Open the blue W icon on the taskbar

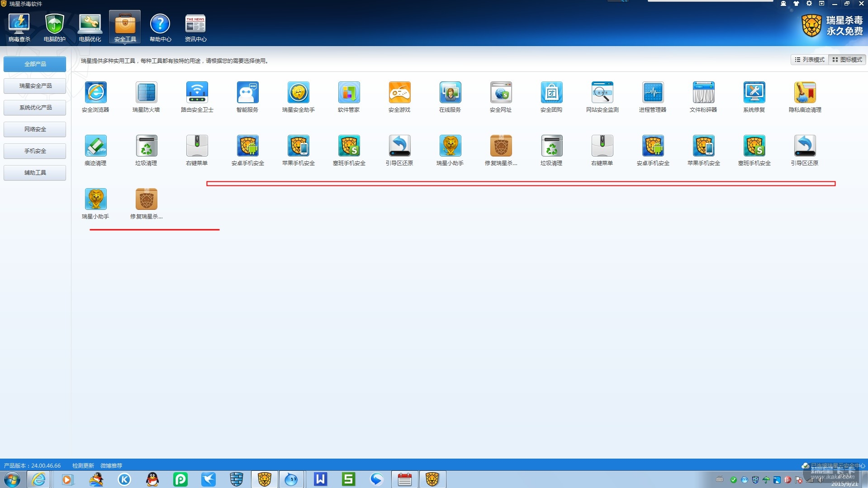coord(320,479)
